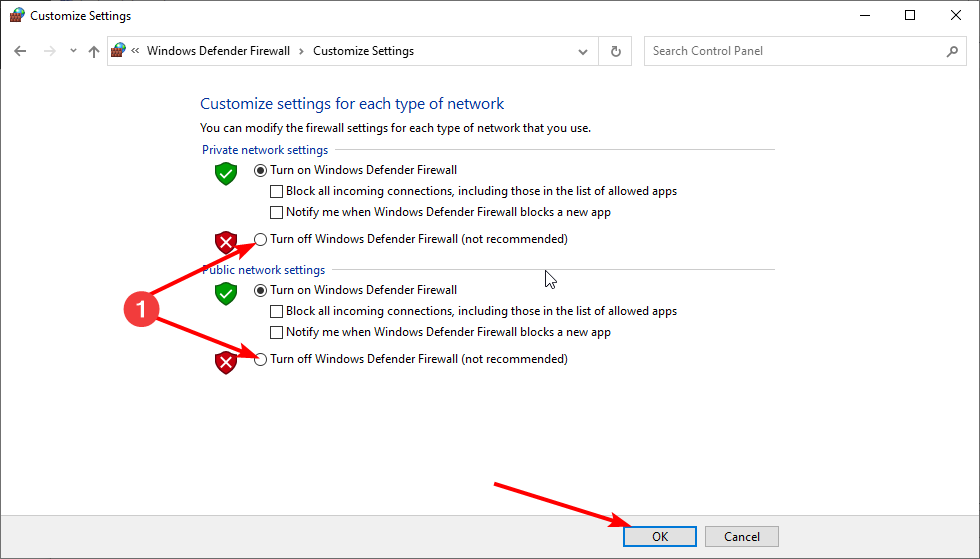
Task: Go back using the back arrow
Action: 20,51
